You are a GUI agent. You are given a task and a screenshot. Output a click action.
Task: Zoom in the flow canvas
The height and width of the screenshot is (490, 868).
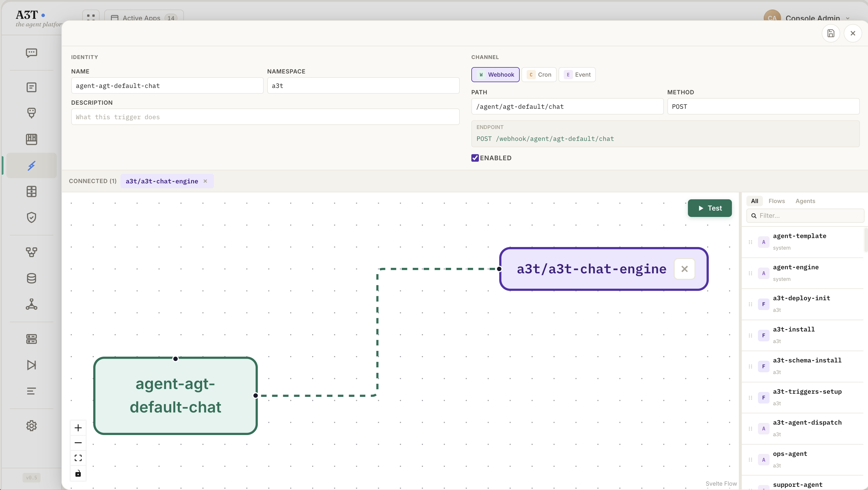tap(78, 428)
